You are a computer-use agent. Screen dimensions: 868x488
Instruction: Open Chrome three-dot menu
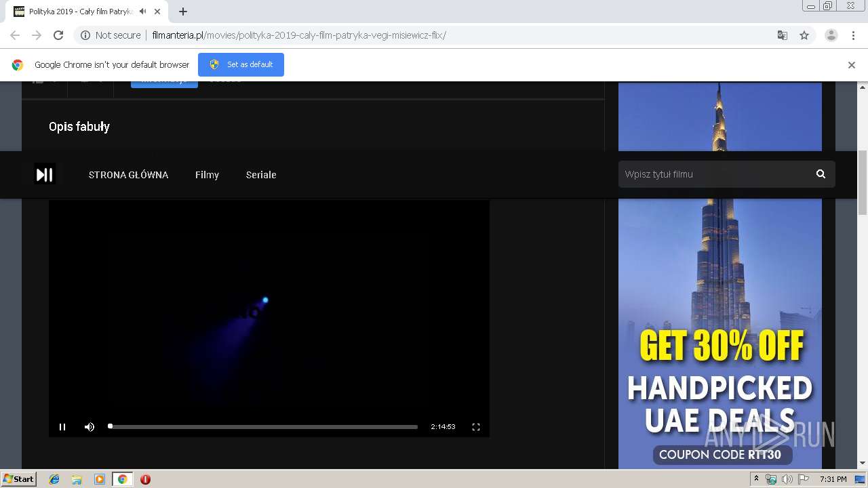pyautogui.click(x=853, y=35)
